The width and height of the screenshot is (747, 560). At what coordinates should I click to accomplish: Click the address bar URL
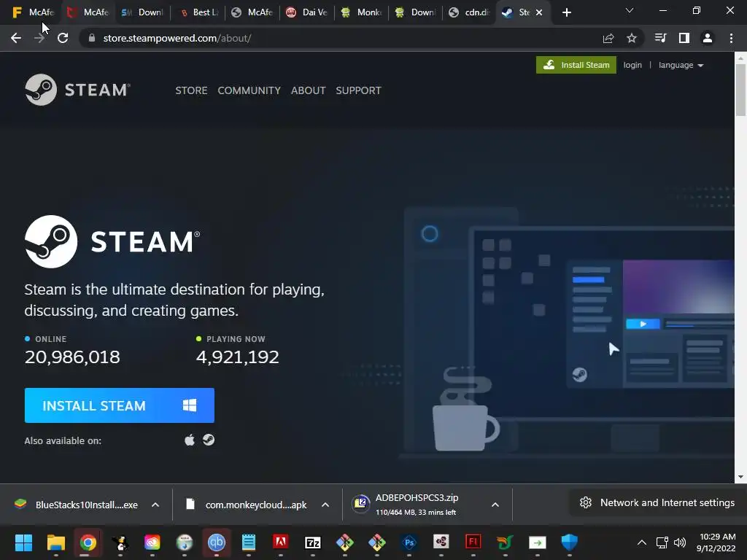pos(177,38)
